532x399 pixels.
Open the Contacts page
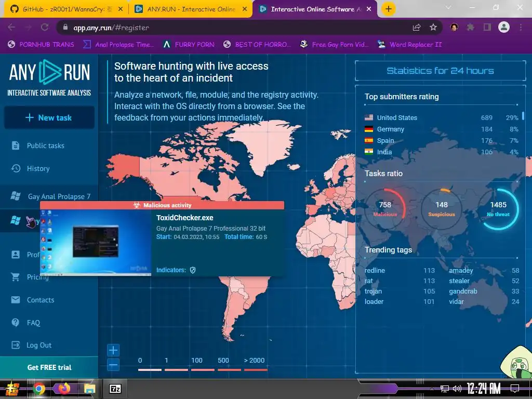[x=41, y=300]
